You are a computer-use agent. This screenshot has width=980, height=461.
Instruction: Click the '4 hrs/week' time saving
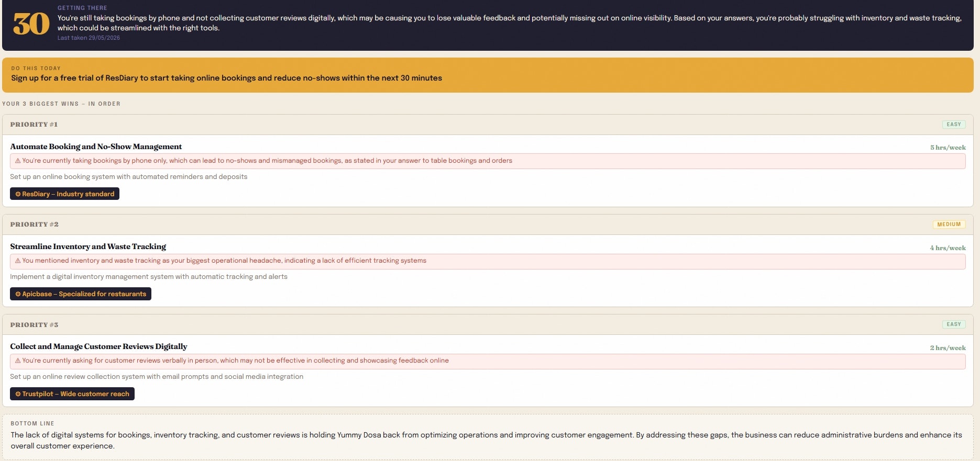948,248
